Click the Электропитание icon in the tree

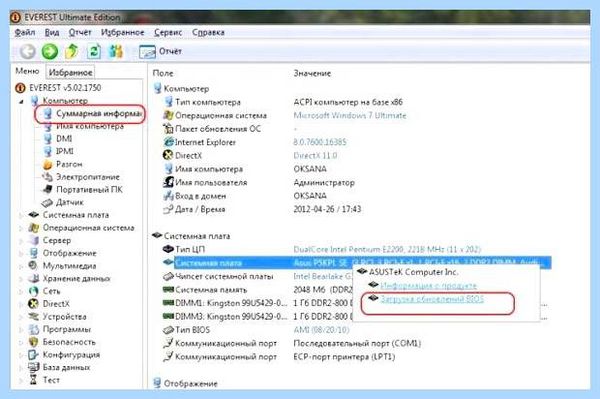click(x=47, y=177)
